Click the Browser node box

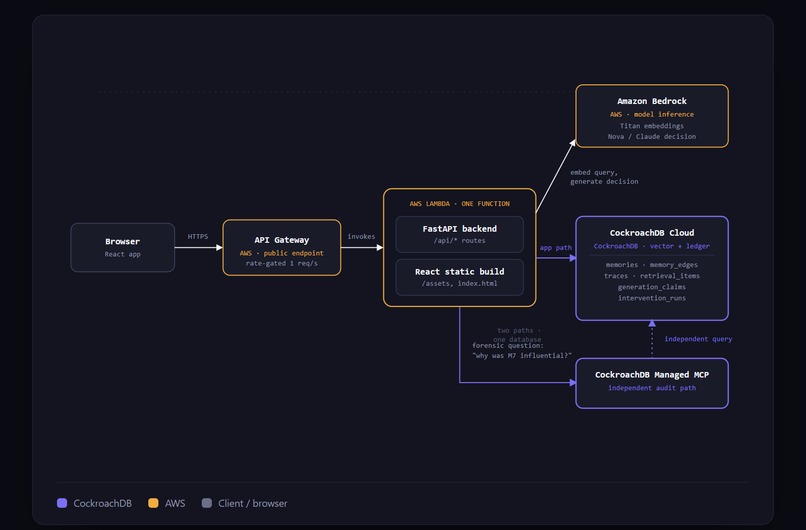click(x=122, y=247)
